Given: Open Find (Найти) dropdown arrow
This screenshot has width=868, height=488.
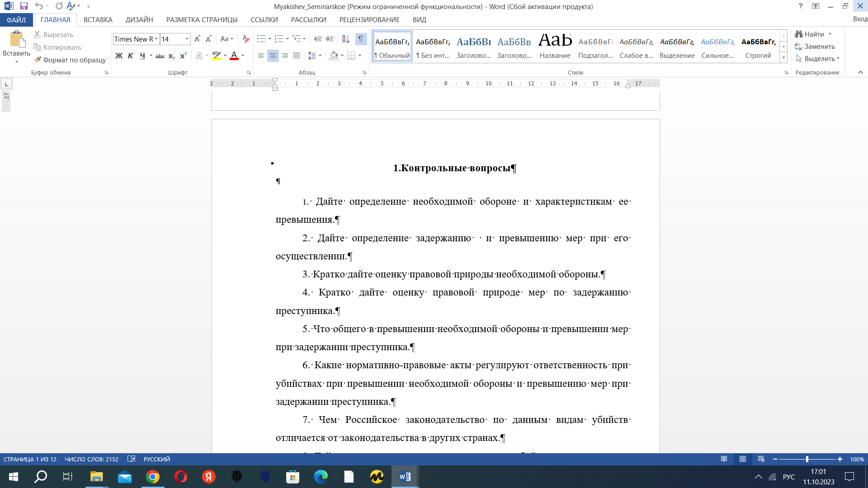Looking at the screenshot, I should coord(830,34).
